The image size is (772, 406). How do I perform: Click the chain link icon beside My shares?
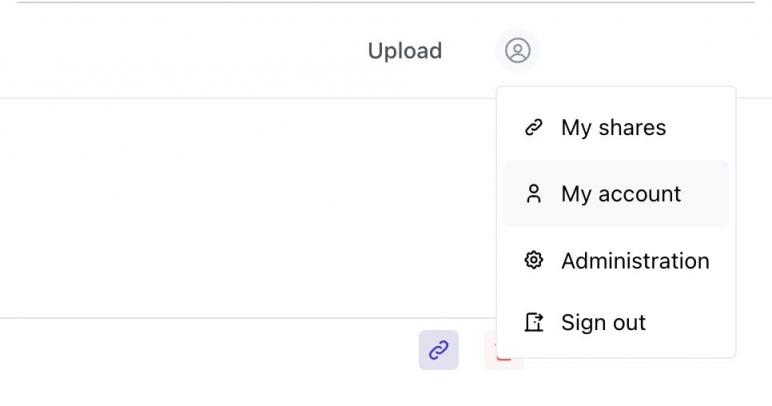coord(534,128)
